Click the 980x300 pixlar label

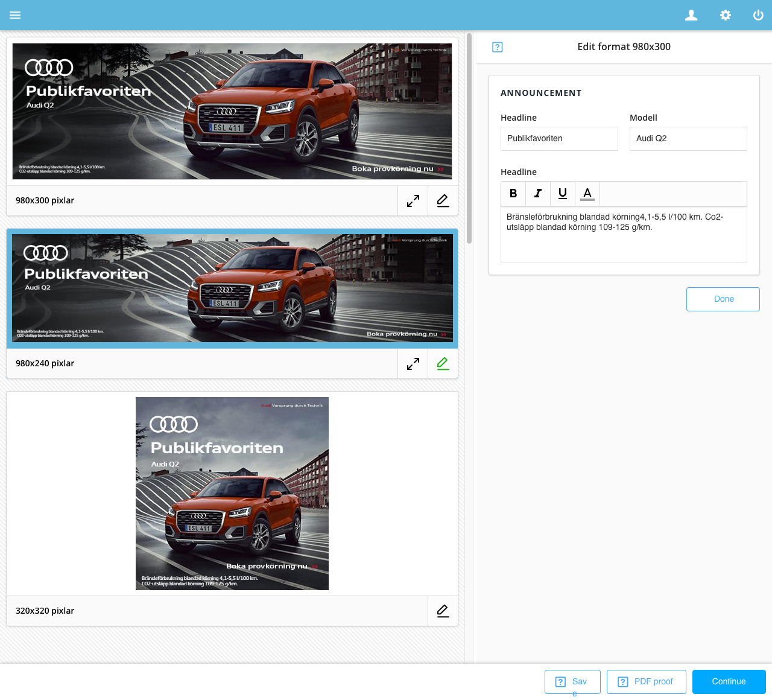[x=45, y=201]
